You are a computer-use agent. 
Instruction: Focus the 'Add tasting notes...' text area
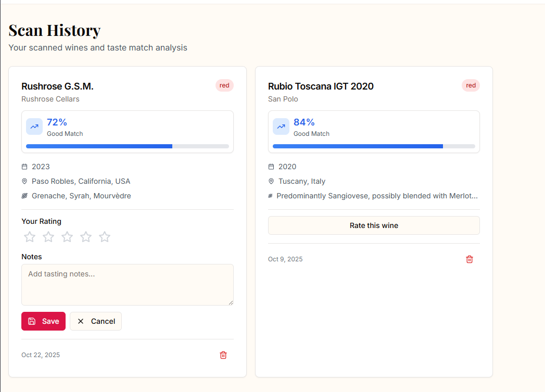[128, 285]
